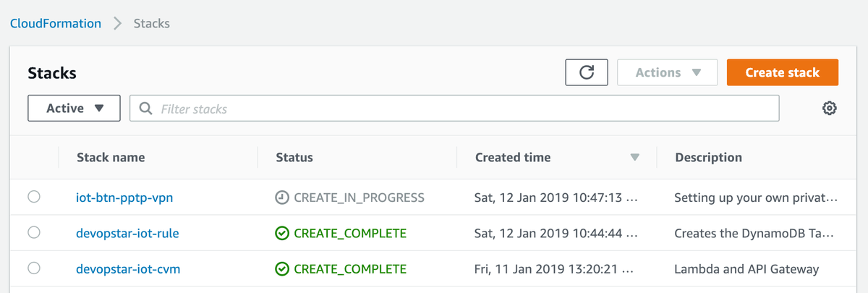Open the iot-btn-pptp-vpn stack link

[x=124, y=197]
